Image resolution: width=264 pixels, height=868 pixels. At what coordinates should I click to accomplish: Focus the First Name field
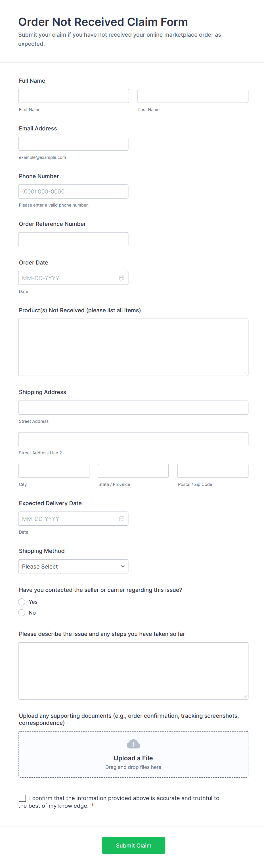tap(74, 96)
